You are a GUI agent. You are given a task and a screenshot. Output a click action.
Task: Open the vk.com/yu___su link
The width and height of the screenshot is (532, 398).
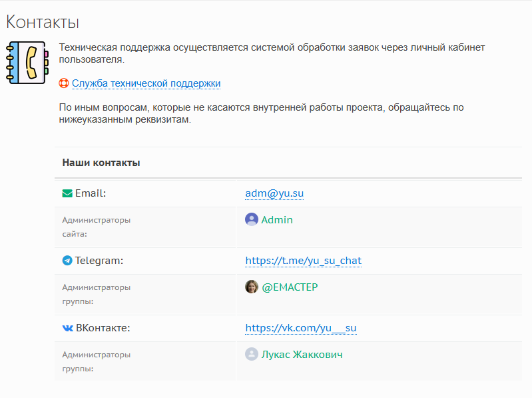pyautogui.click(x=301, y=328)
